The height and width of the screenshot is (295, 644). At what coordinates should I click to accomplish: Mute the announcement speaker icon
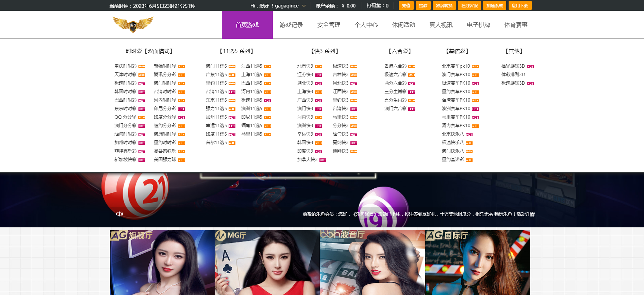point(119,214)
